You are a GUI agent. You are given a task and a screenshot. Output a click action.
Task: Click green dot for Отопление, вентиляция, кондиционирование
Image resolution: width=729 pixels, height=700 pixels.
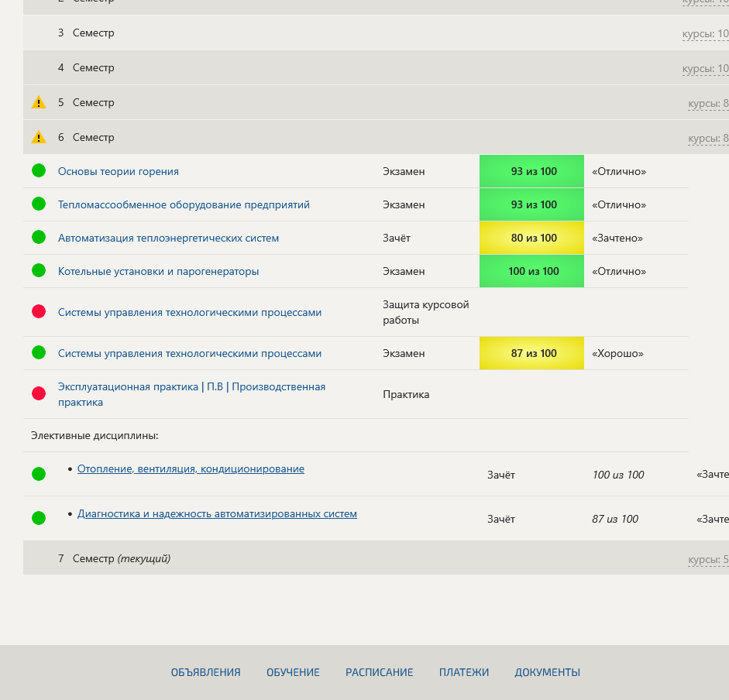pyautogui.click(x=39, y=474)
